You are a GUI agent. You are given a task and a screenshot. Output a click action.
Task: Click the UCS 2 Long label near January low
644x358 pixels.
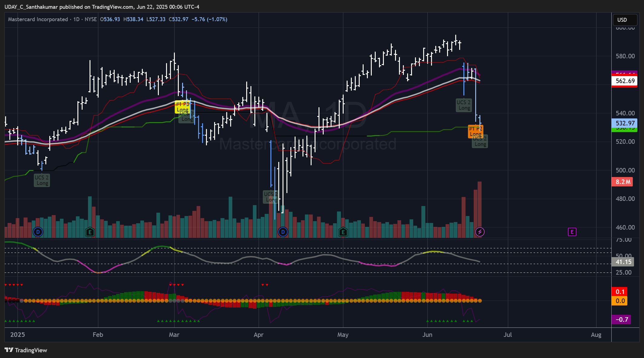(x=42, y=180)
